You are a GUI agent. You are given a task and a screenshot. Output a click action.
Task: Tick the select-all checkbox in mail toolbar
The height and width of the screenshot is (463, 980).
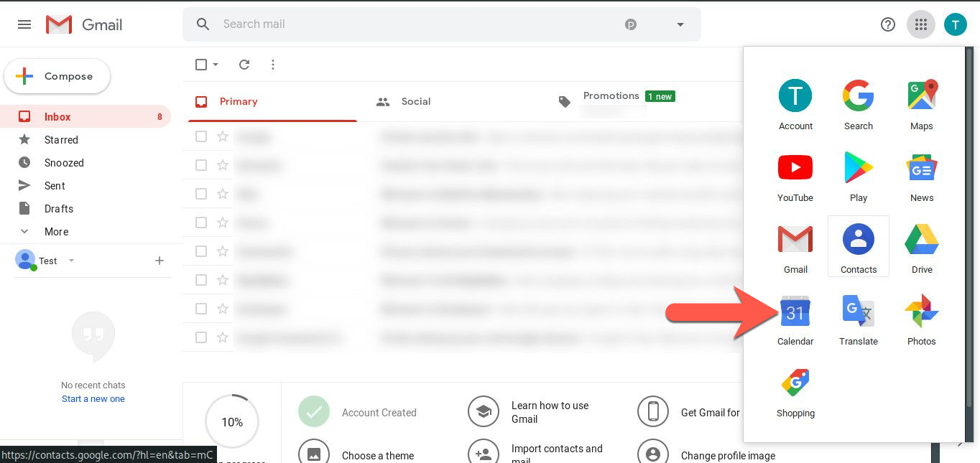click(201, 65)
